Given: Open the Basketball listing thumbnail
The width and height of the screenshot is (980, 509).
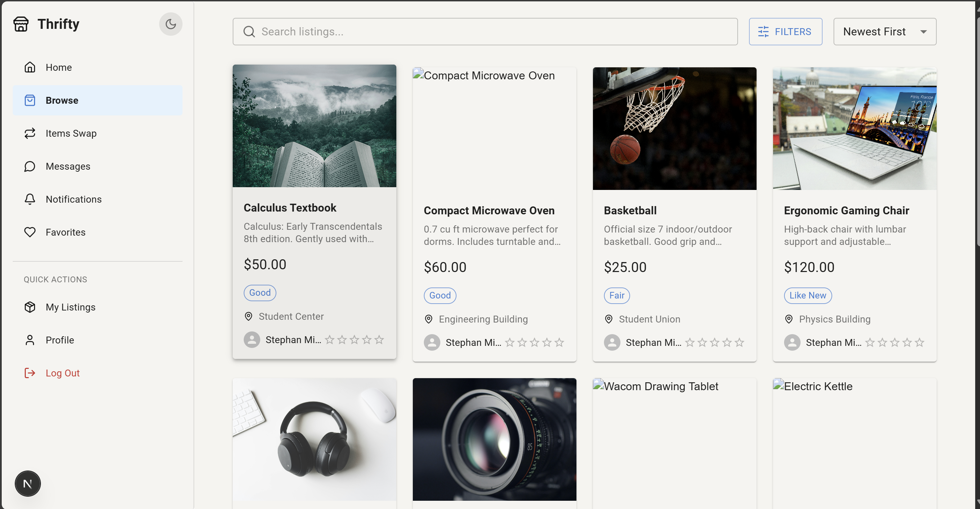Looking at the screenshot, I should click(x=674, y=128).
